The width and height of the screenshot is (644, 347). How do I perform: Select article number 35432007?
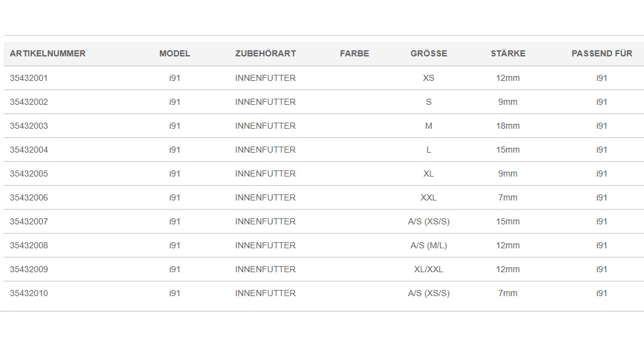tap(29, 221)
